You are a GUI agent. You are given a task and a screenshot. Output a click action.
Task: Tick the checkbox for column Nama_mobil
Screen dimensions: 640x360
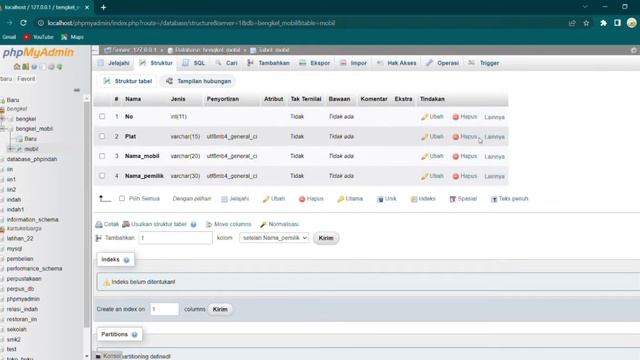tap(102, 156)
